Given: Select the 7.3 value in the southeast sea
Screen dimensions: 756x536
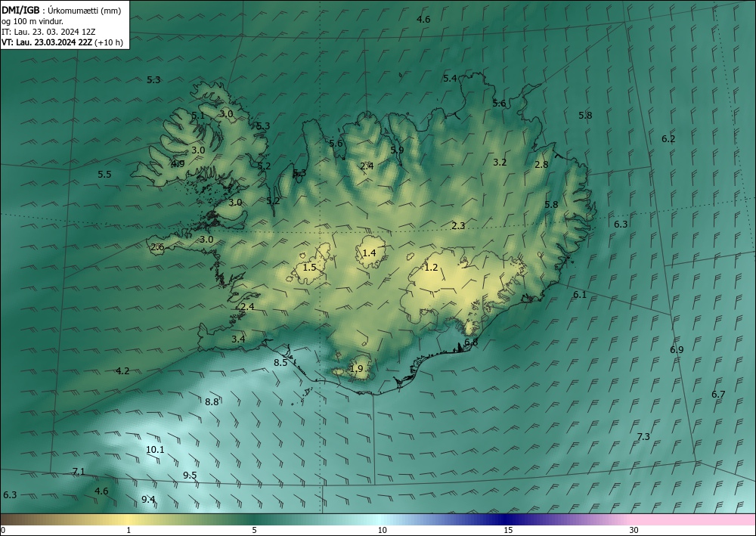Looking at the screenshot, I should tap(643, 437).
